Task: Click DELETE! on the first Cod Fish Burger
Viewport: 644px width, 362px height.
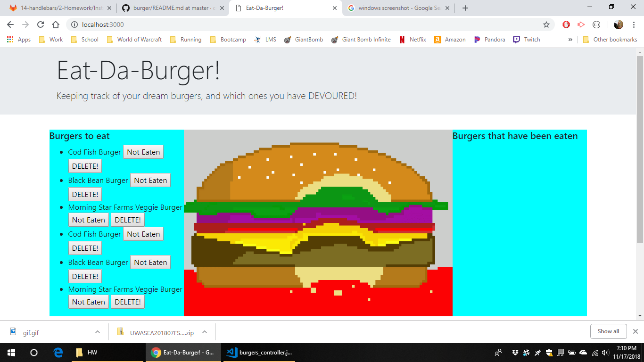Action: (85, 166)
